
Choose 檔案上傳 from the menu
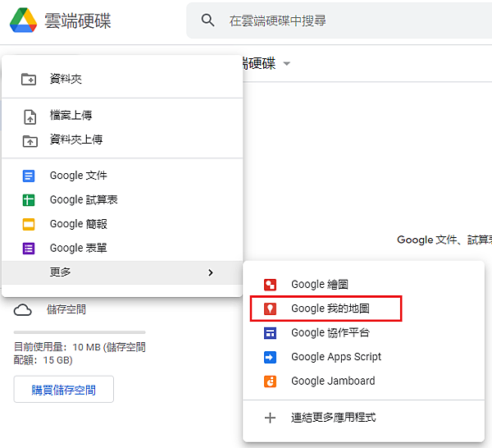point(122,116)
